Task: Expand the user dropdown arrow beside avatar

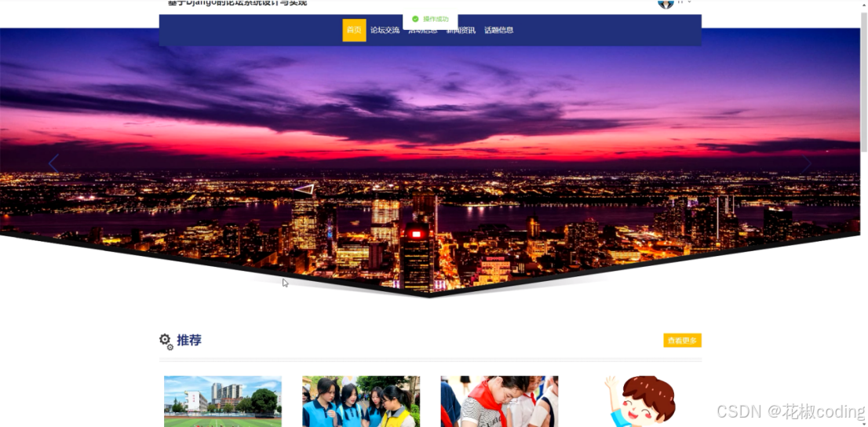Action: [690, 2]
